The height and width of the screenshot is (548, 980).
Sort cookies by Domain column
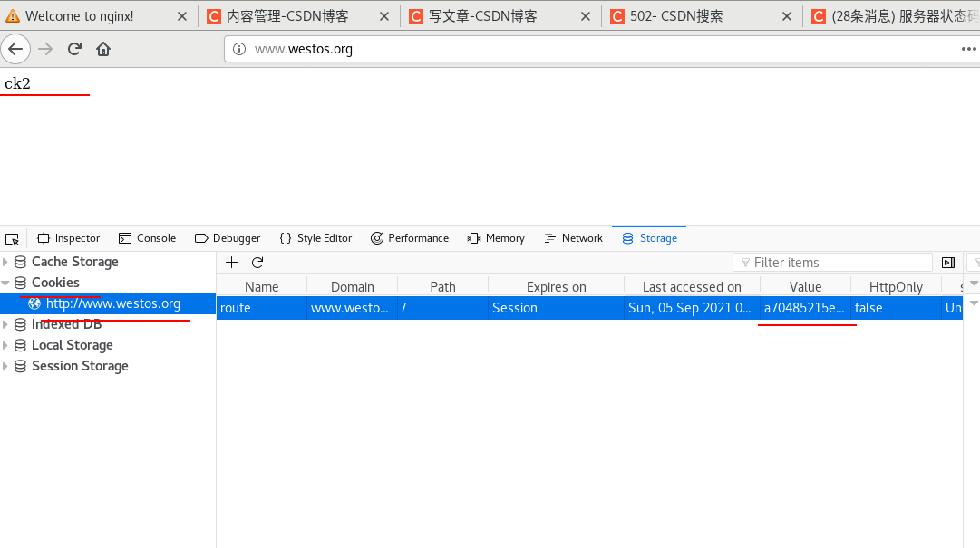[x=353, y=287]
